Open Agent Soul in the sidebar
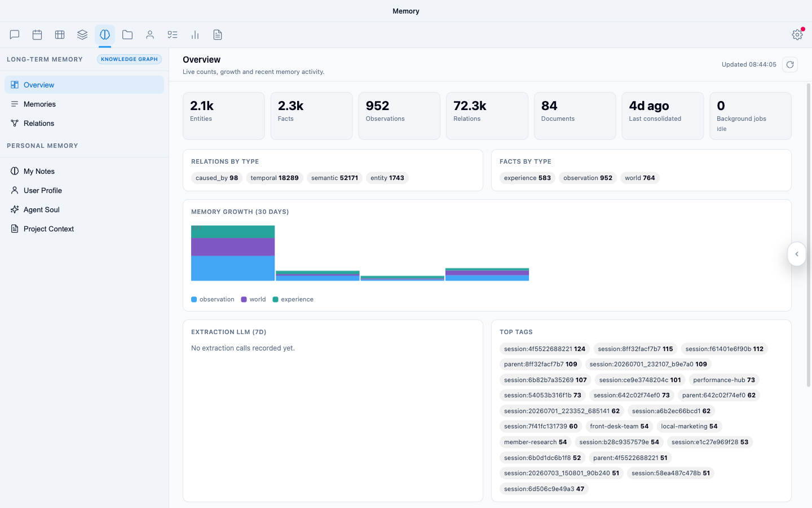This screenshot has width=812, height=508. (x=84, y=209)
